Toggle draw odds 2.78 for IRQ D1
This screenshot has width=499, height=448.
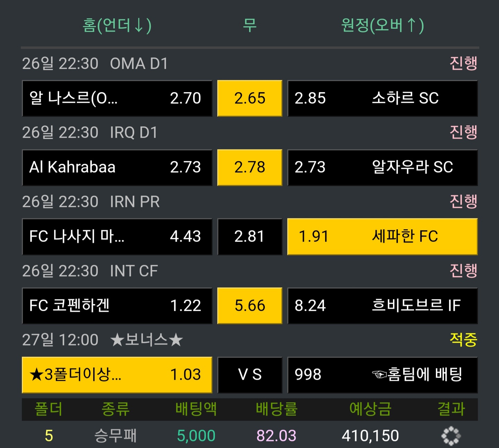coord(249,168)
